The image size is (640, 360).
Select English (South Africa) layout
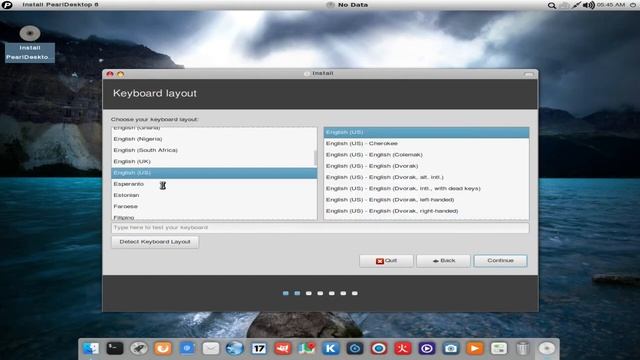(214, 150)
